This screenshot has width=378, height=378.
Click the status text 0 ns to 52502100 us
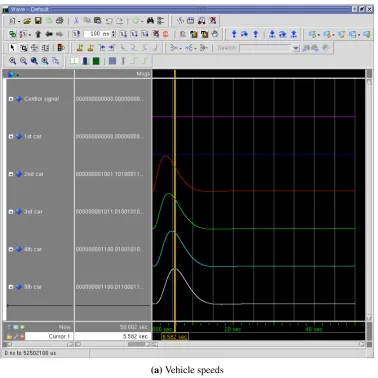[30, 353]
